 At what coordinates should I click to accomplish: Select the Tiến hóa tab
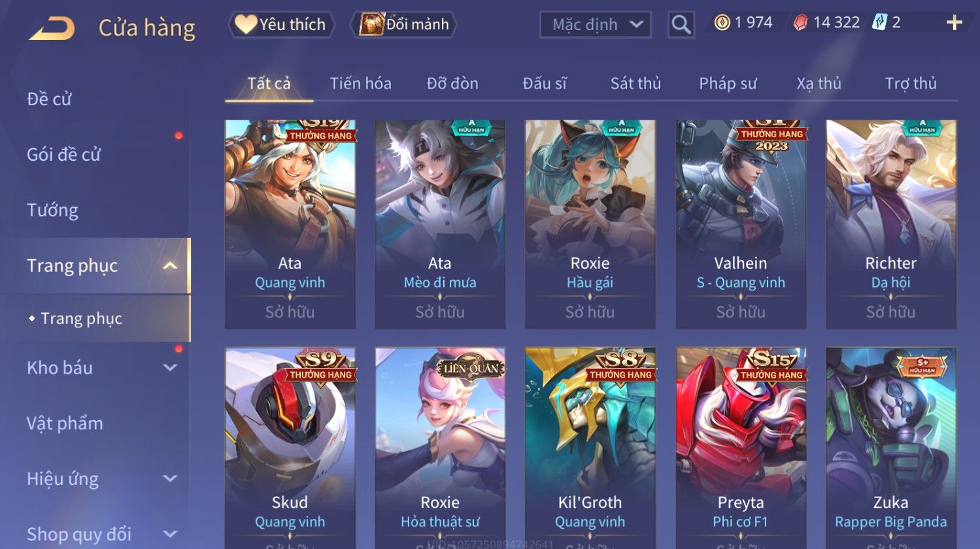tap(360, 84)
